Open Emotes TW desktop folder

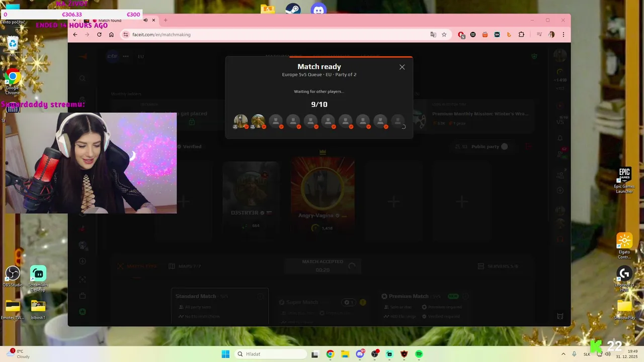click(x=13, y=309)
